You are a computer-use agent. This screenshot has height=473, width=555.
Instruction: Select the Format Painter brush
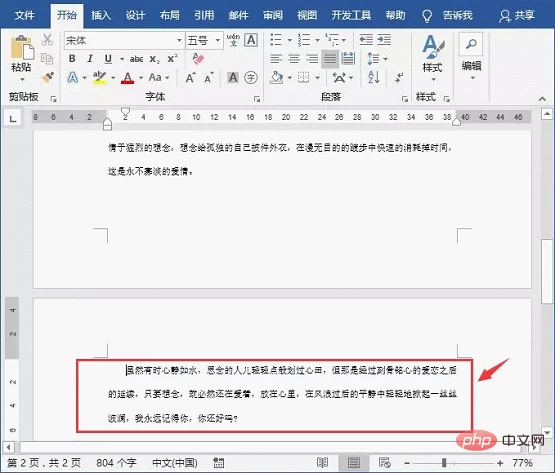pyautogui.click(x=47, y=77)
